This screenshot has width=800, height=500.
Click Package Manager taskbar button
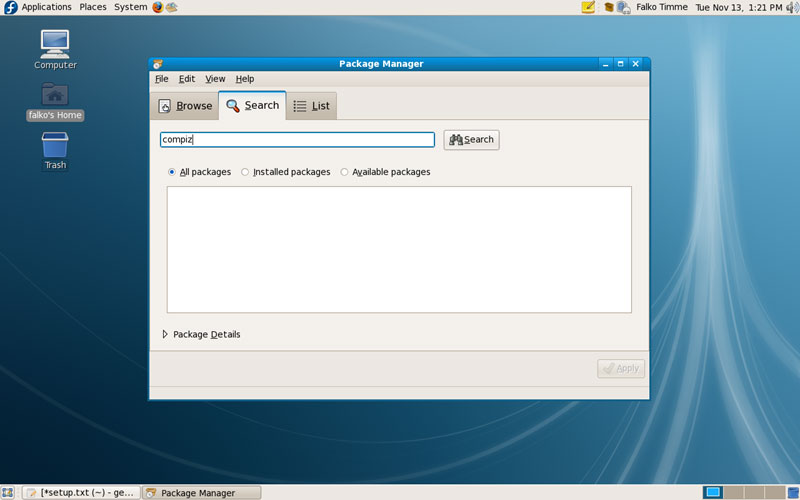point(202,492)
